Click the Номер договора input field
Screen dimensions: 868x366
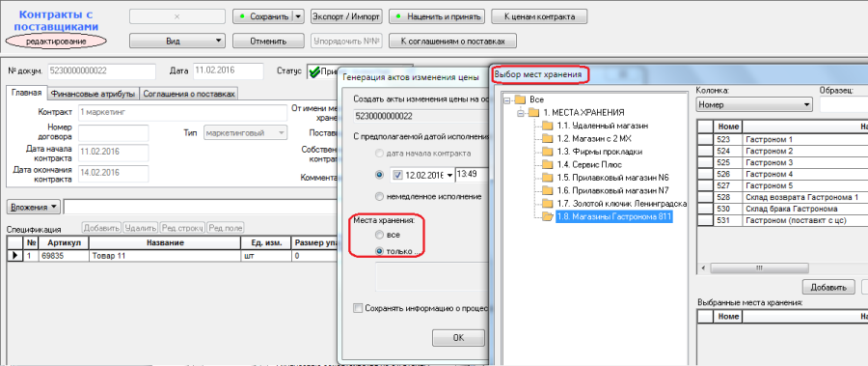point(114,133)
